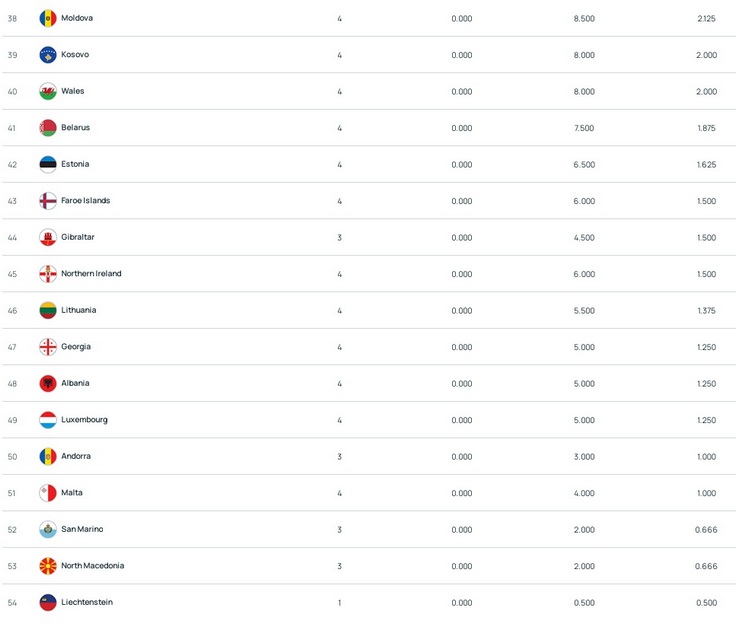The width and height of the screenshot is (736, 624).
Task: Open the Andorra country link
Action: pyautogui.click(x=76, y=456)
